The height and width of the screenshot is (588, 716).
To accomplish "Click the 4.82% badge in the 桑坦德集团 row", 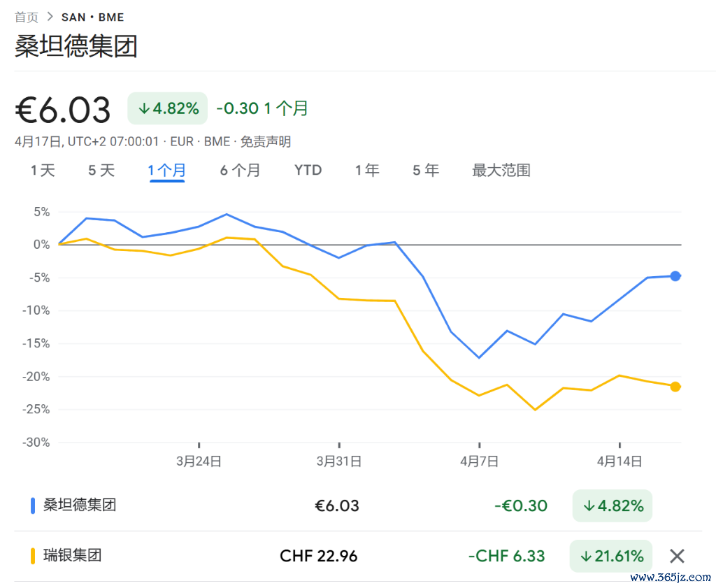I will 613,505.
